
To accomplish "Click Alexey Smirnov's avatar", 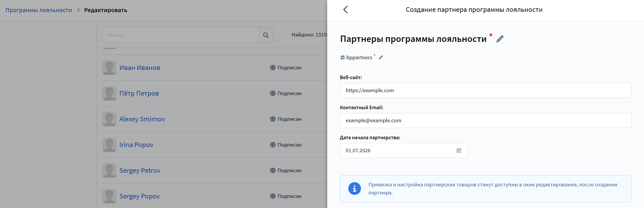I will pyautogui.click(x=109, y=119).
